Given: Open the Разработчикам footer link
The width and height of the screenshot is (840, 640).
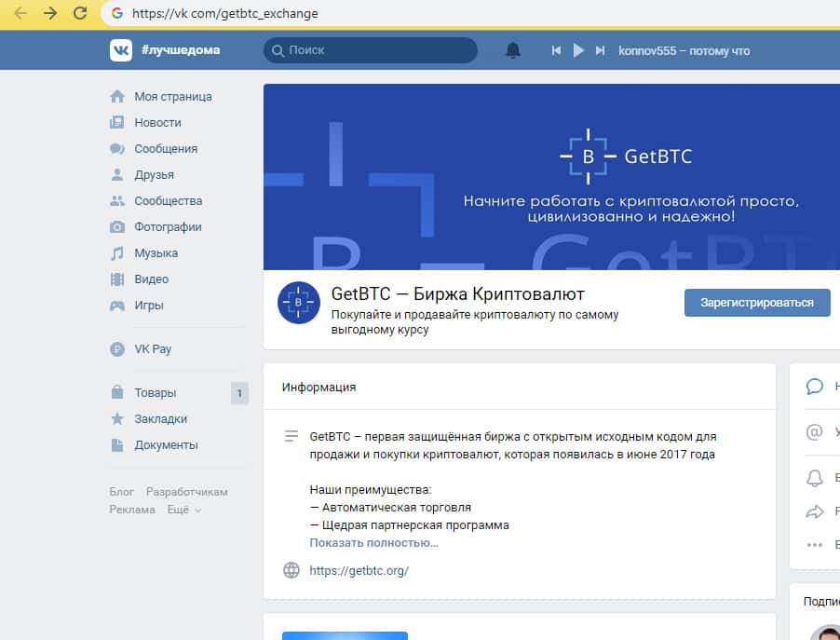Looking at the screenshot, I should (187, 492).
